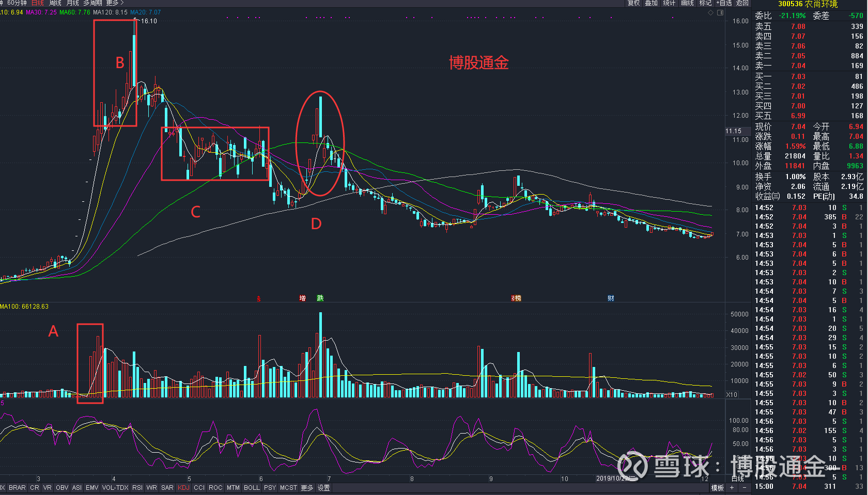Click the blue 财 financial report marker
The image size is (868, 495).
point(611,298)
